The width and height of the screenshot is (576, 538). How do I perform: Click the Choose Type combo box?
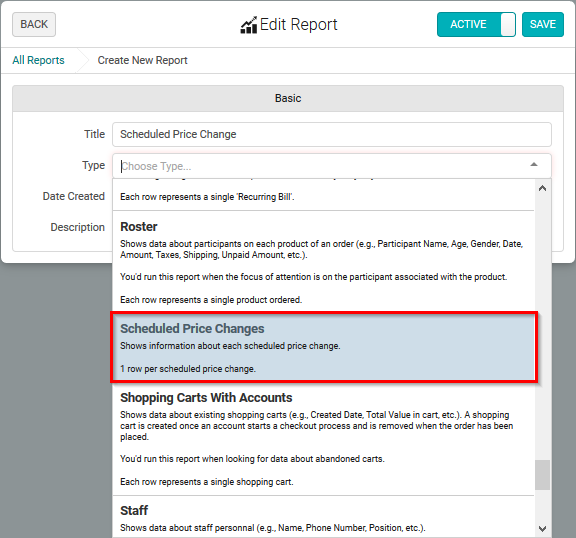click(332, 166)
